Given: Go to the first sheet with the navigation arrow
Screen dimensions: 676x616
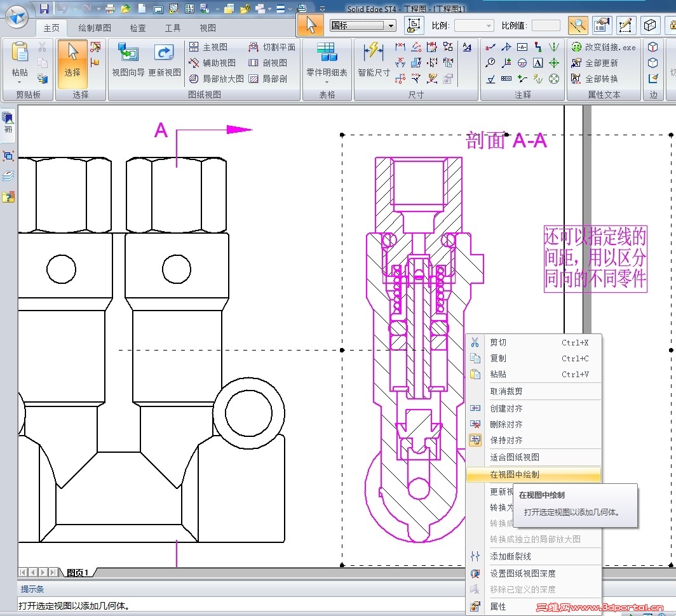Looking at the screenshot, I should tap(23, 572).
